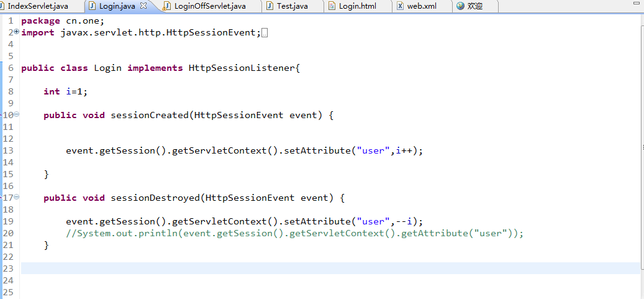
Task: Open the LoginOffServlet.java tab
Action: click(209, 6)
